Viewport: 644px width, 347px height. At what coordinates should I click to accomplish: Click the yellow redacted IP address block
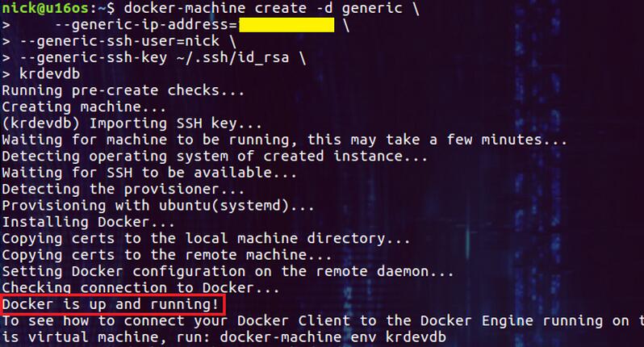286,25
